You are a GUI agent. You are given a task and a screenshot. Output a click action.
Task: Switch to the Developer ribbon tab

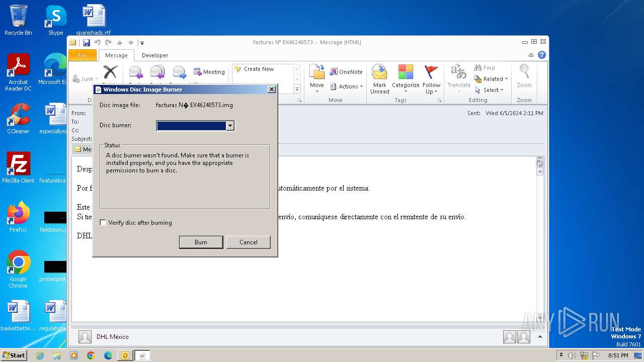(155, 55)
